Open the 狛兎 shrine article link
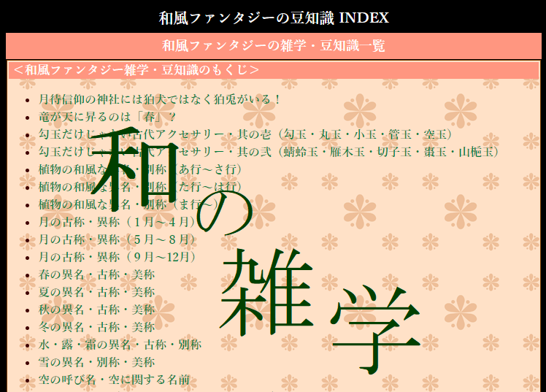Screen dimensions: 546x392 tap(159, 99)
